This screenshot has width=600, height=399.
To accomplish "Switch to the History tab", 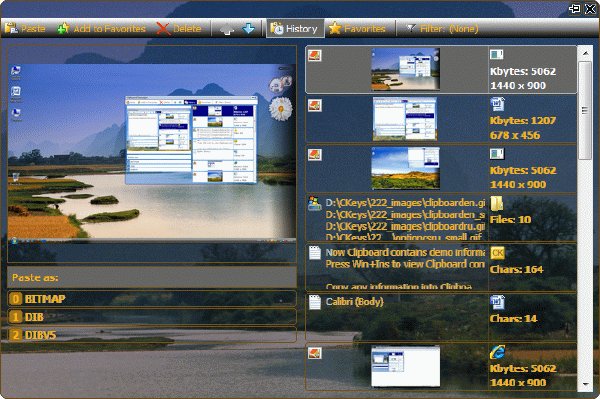I will [x=295, y=29].
